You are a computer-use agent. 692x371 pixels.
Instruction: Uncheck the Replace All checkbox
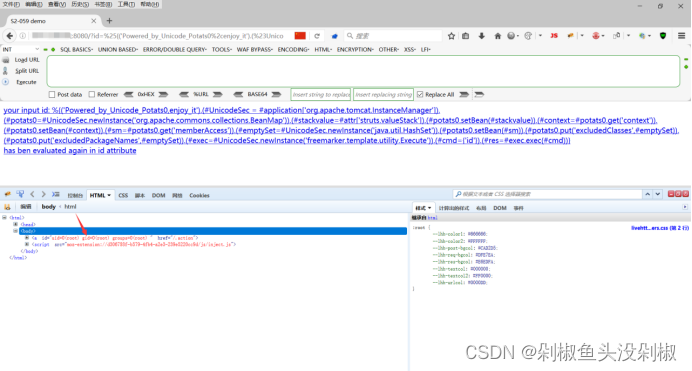click(x=420, y=94)
